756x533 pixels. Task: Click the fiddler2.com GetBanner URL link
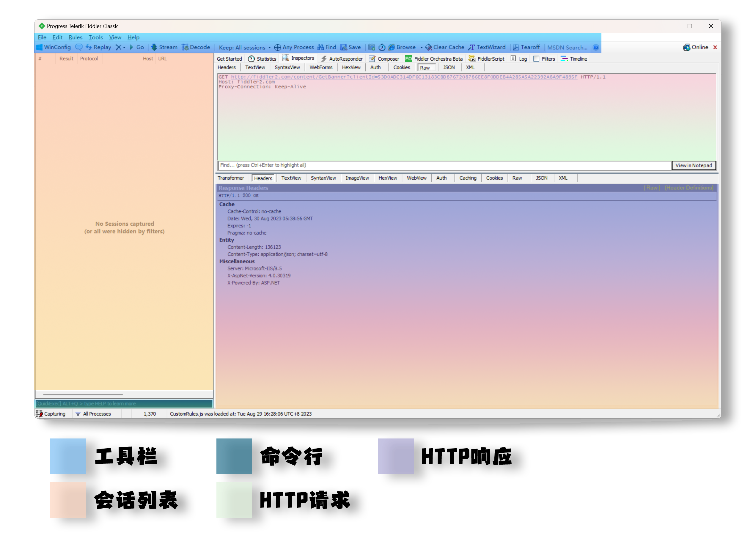pos(404,77)
